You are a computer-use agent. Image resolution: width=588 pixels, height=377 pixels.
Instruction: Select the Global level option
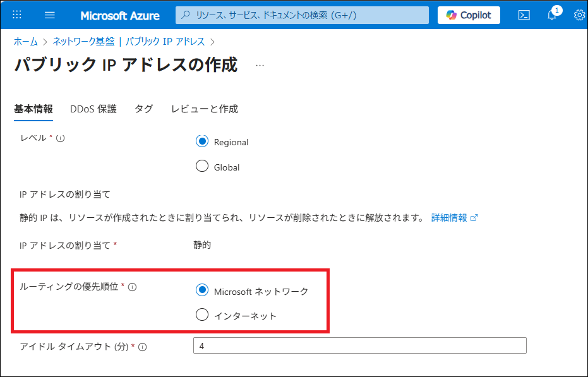click(x=202, y=167)
